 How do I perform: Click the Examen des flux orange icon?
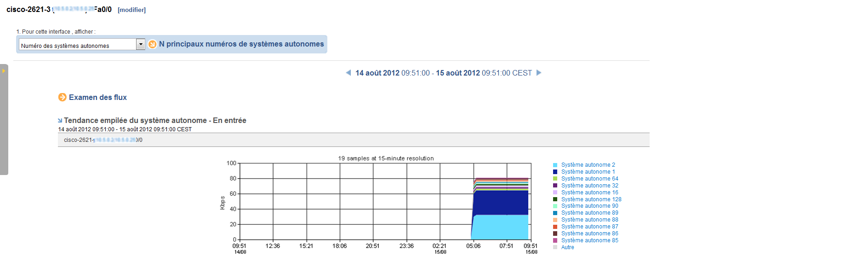(x=63, y=97)
